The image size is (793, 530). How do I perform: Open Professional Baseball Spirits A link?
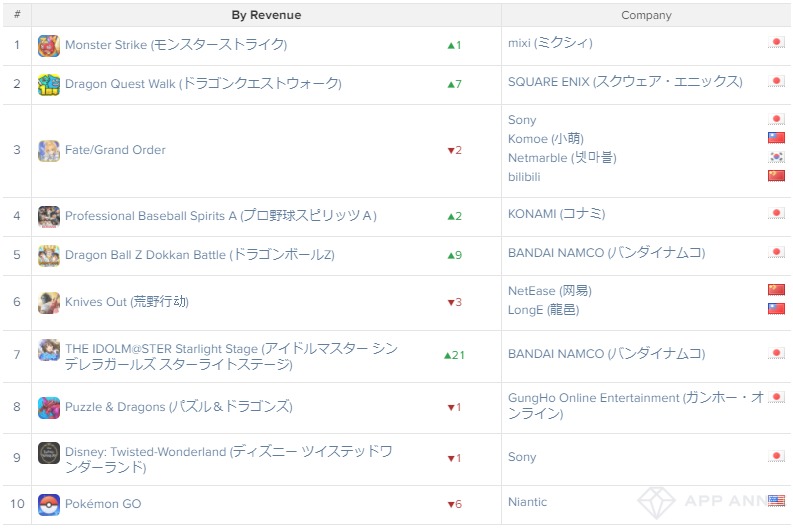[221, 216]
